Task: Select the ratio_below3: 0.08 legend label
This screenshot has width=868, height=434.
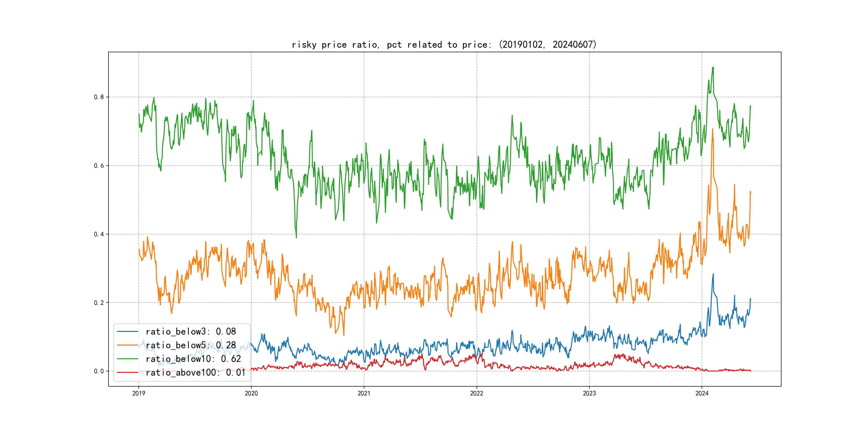Action: 191,332
